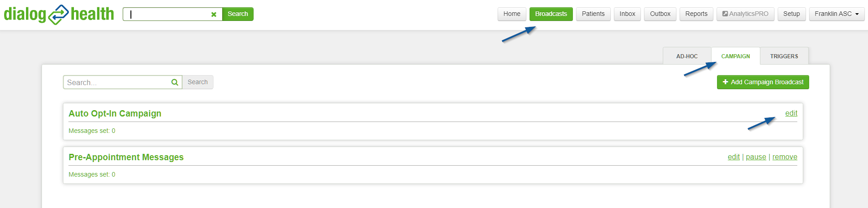Open the Broadcasts menu
868x208 pixels.
click(551, 14)
